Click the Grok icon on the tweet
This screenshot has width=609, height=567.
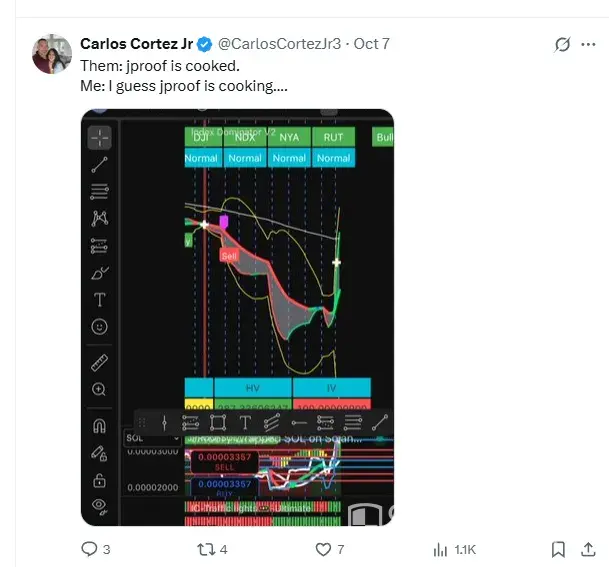tap(562, 45)
